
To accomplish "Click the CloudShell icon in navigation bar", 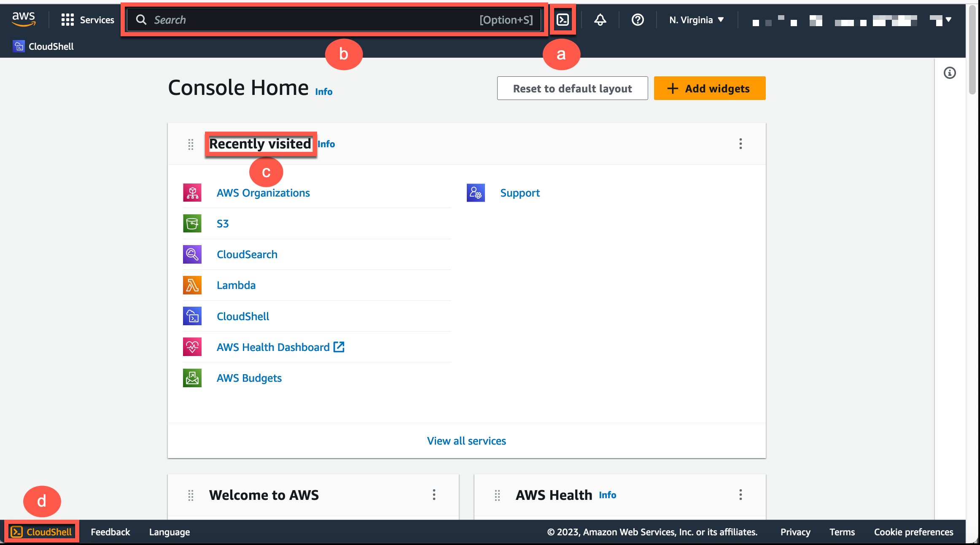I will click(563, 19).
